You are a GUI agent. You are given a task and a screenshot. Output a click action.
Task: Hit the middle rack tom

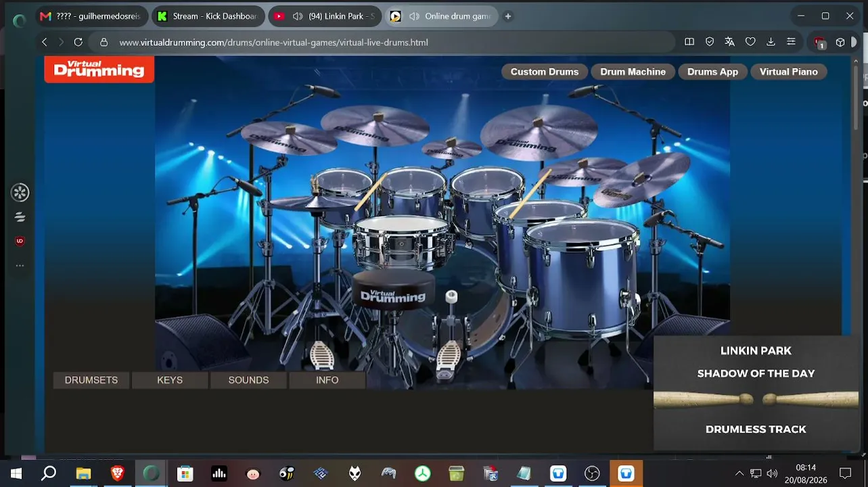411,193
